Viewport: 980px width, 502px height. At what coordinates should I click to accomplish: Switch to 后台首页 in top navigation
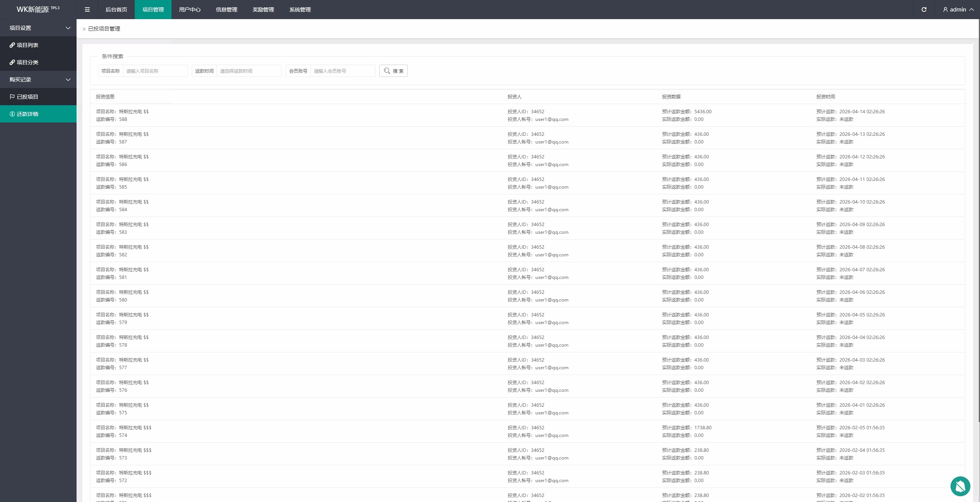[x=116, y=10]
